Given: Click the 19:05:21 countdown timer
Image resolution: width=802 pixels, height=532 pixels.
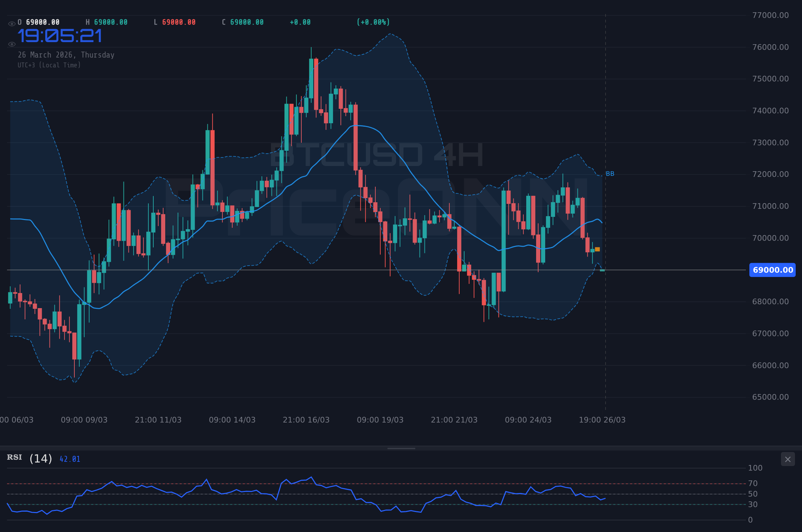Looking at the screenshot, I should point(60,35).
